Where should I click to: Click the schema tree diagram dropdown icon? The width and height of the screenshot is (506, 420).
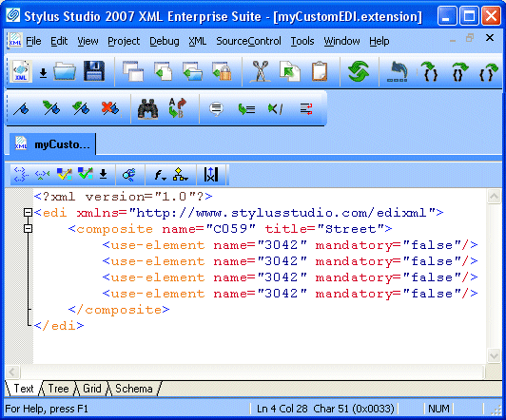coord(180,175)
